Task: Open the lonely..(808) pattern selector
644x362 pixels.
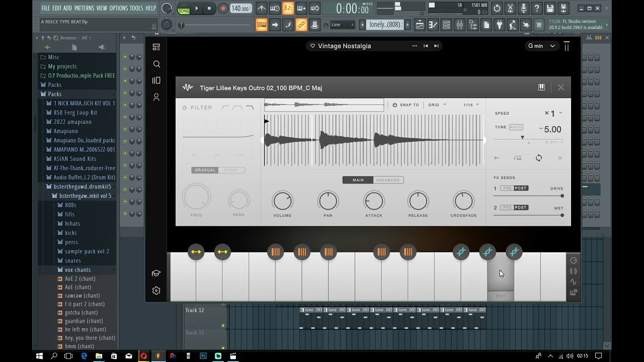Action: coord(385,25)
